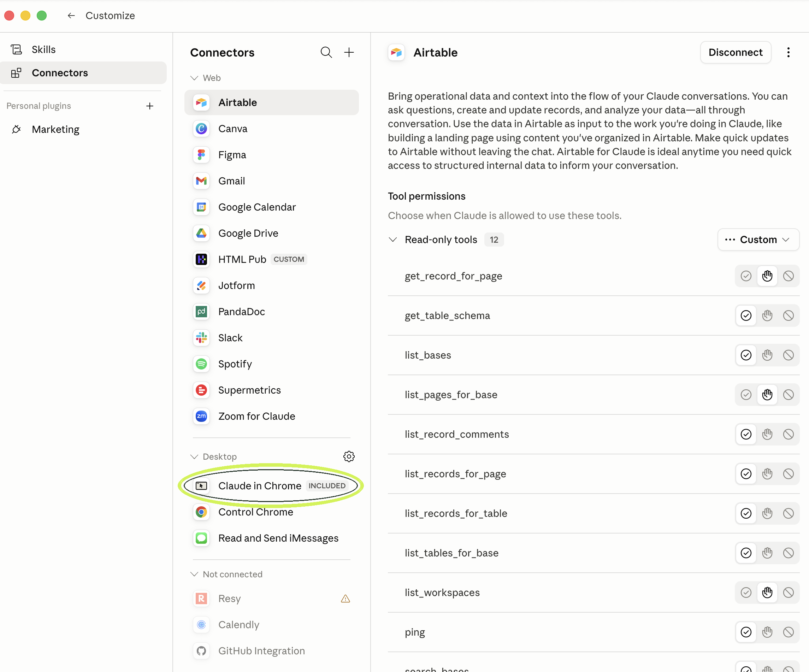809x672 pixels.
Task: Go back using the arrow beside Customize
Action: pos(71,16)
